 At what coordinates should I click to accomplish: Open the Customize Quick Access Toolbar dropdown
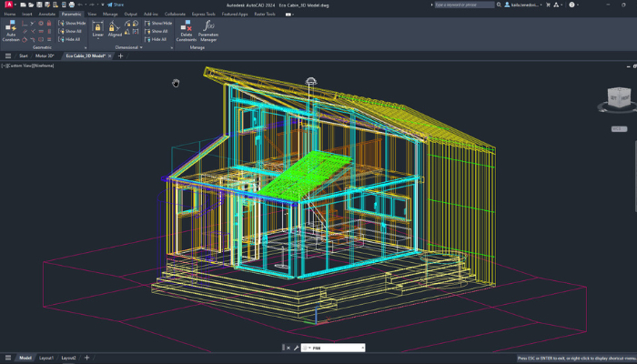[102, 5]
